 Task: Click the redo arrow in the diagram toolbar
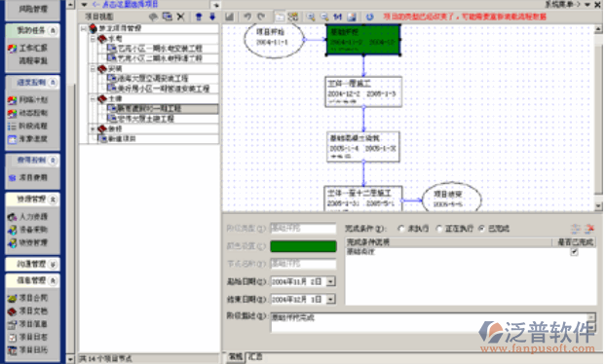click(261, 17)
